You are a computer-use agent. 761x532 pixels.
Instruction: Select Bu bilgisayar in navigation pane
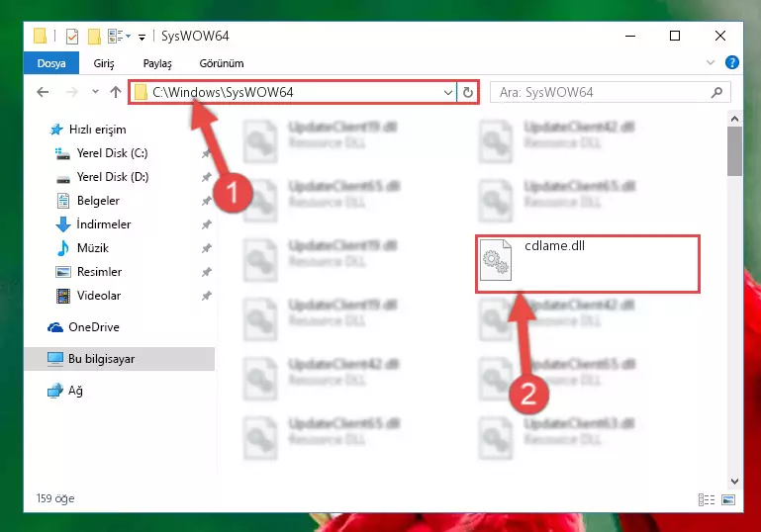(x=119, y=359)
